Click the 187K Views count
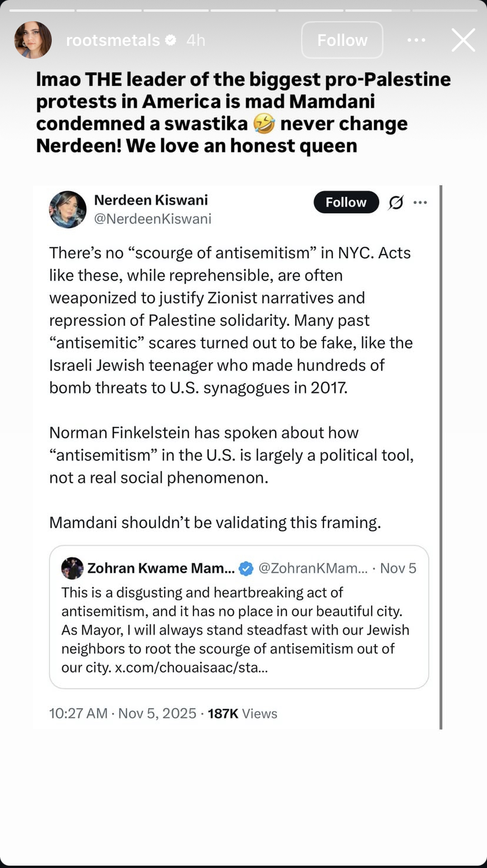Image resolution: width=487 pixels, height=868 pixels. click(242, 713)
